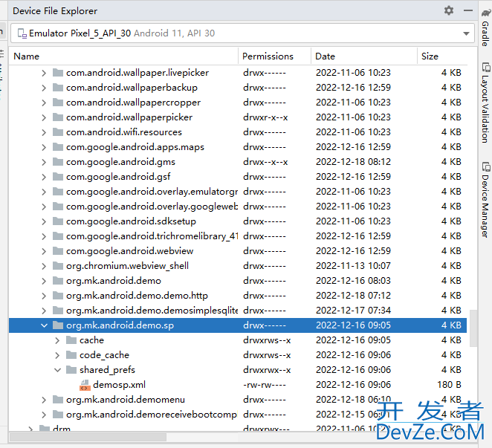Select the demosp.xml file icon
Viewport: 492px width, 448px height.
click(85, 385)
